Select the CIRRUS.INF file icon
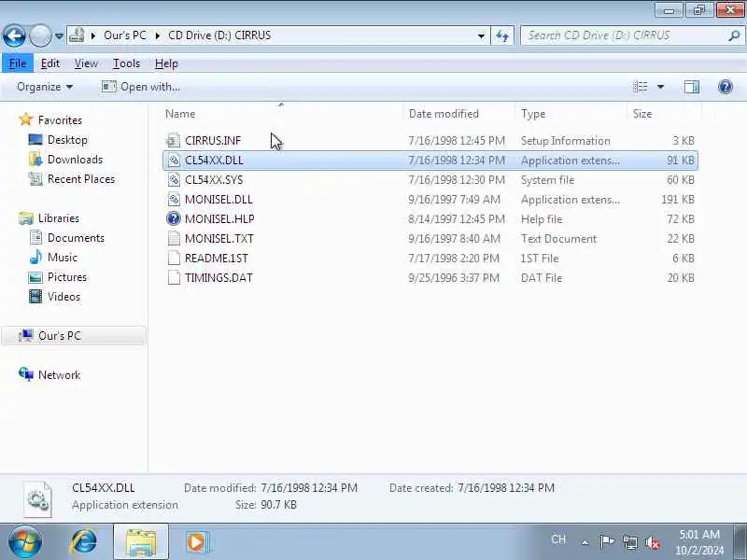The image size is (747, 560). tap(174, 141)
